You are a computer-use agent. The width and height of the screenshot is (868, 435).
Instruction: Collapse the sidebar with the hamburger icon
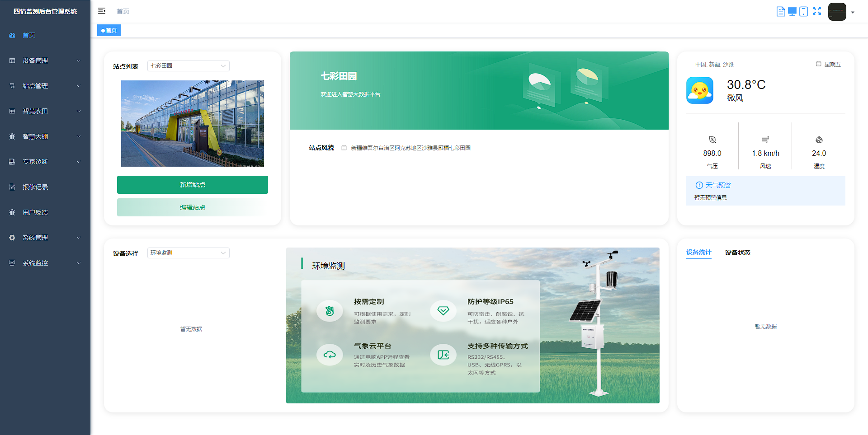(x=102, y=11)
